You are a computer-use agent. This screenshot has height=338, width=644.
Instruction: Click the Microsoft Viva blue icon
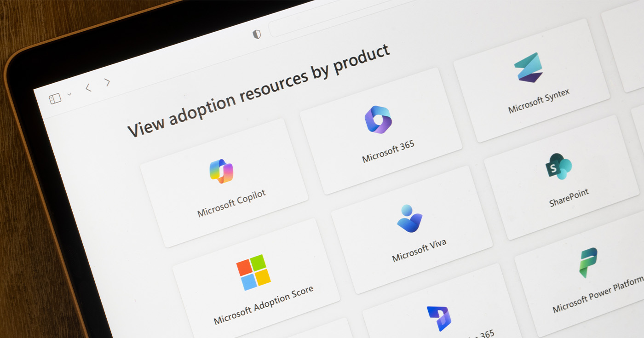click(x=409, y=218)
